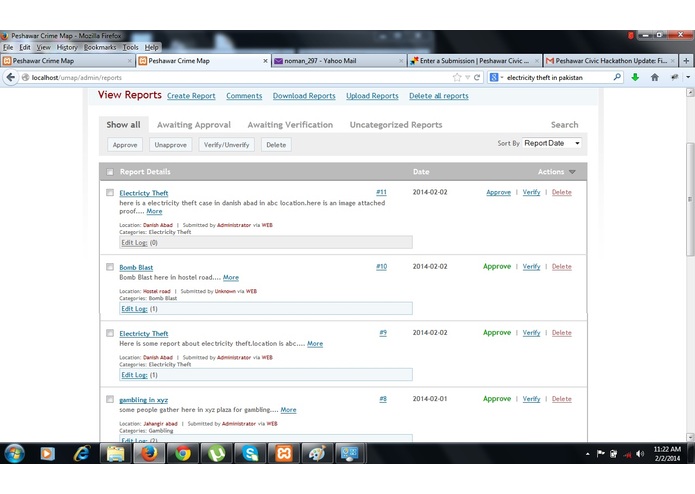Open a new tab with the plus button

[x=686, y=61]
